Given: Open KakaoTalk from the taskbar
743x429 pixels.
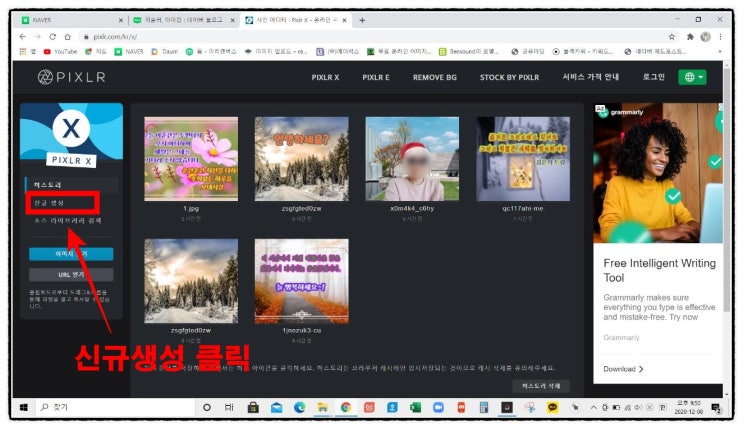Looking at the screenshot, I should point(553,407).
